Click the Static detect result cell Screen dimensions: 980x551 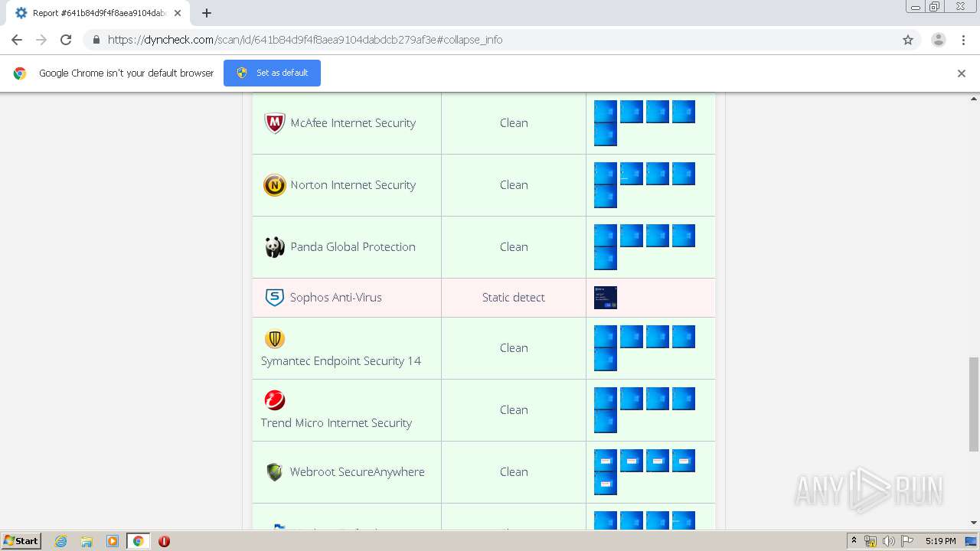pyautogui.click(x=514, y=298)
